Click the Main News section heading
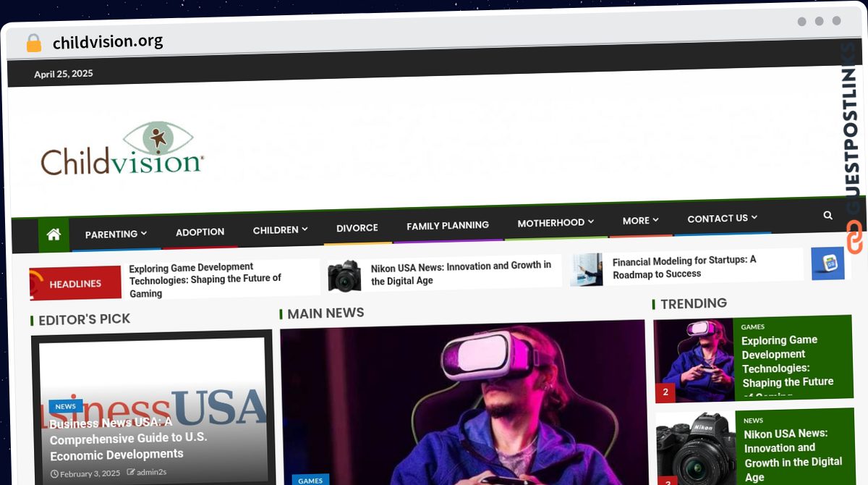The width and height of the screenshot is (868, 485). pyautogui.click(x=325, y=313)
